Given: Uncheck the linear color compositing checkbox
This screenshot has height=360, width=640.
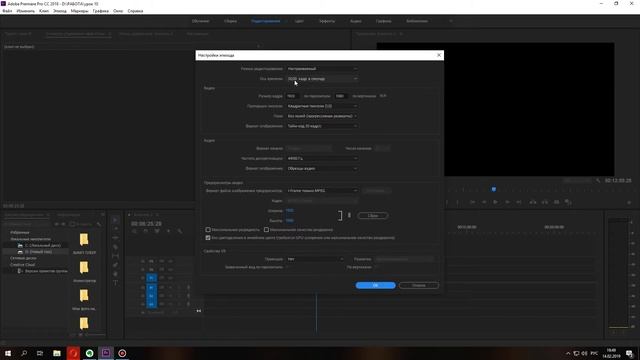Looking at the screenshot, I should tap(208, 238).
